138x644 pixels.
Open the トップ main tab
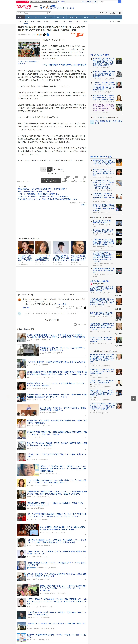click(x=20, y=17)
